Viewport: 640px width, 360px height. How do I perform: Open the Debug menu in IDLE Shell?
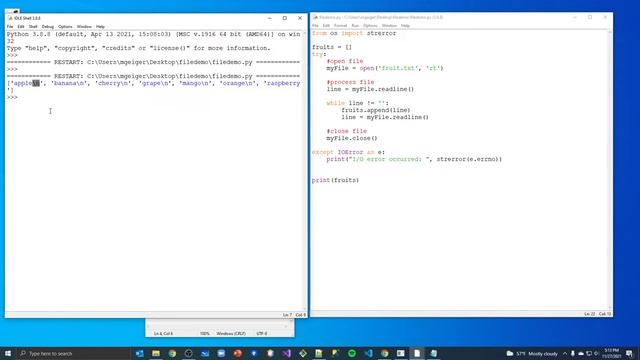48,27
